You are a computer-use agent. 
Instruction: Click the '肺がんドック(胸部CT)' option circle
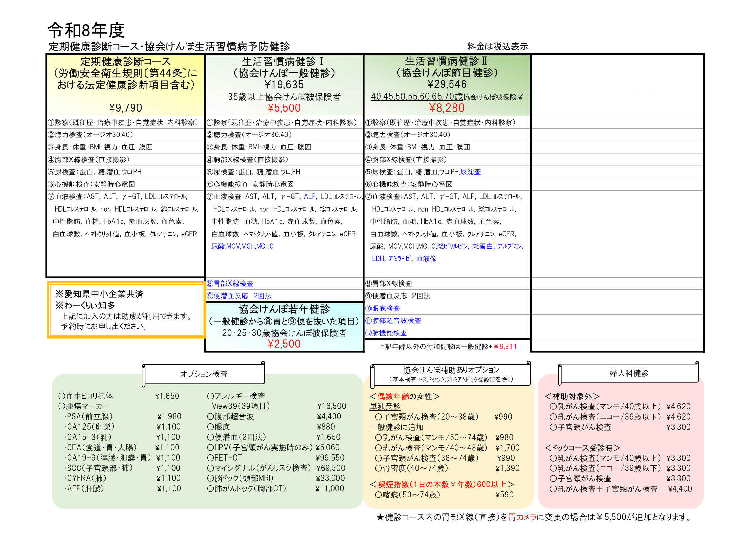pos(210,489)
